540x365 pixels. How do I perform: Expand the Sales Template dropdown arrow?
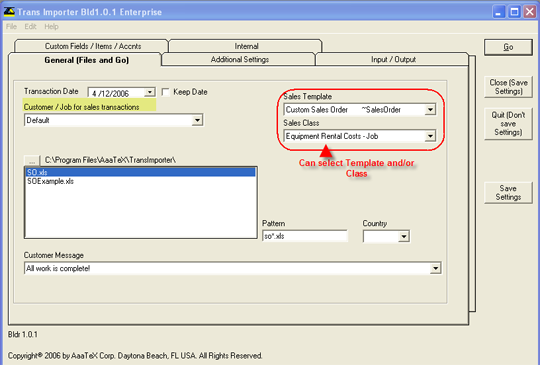point(430,110)
